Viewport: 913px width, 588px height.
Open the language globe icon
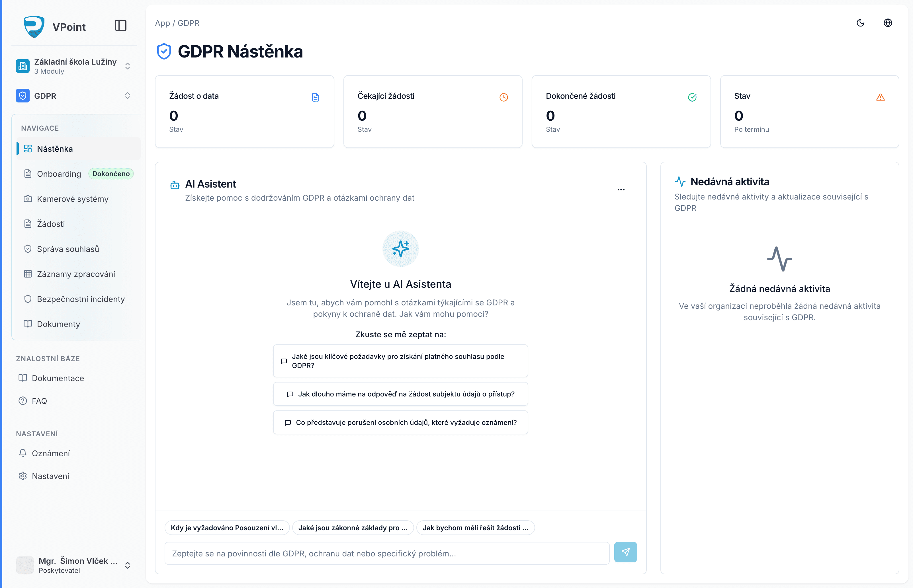coord(888,23)
